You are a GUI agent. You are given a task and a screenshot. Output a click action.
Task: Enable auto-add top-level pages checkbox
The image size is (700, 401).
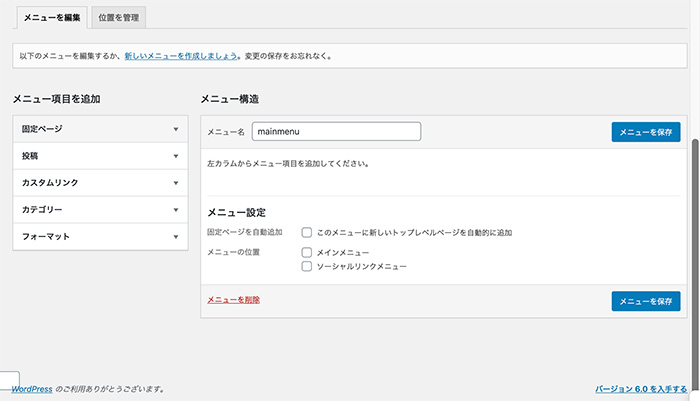307,232
